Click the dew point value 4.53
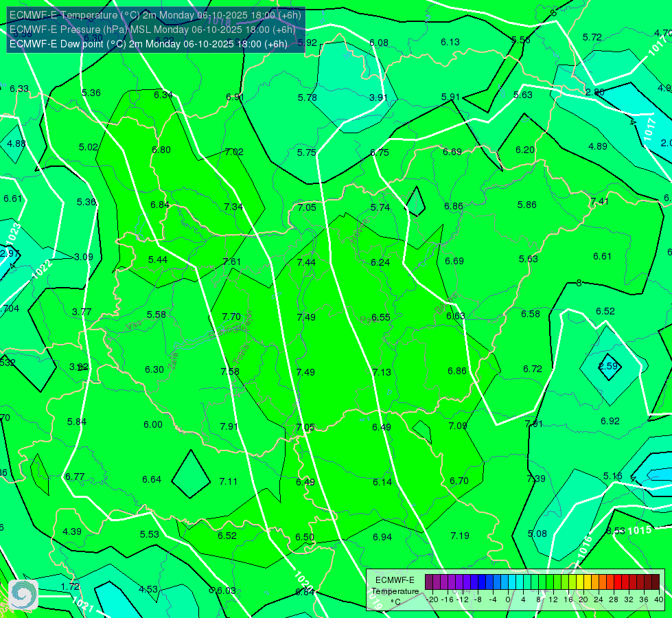Viewport: 672px width, 618px height. [148, 589]
